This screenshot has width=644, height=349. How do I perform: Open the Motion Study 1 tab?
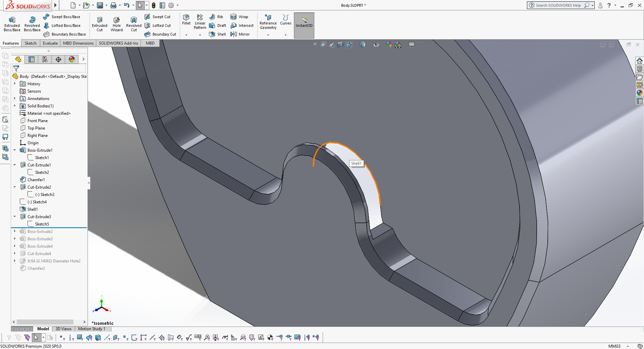point(92,329)
